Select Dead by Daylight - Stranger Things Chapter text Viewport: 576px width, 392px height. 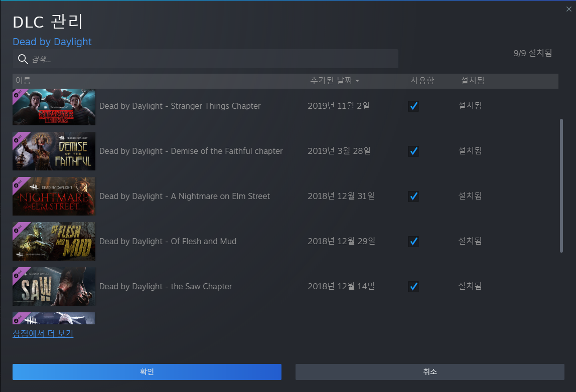[x=180, y=106]
